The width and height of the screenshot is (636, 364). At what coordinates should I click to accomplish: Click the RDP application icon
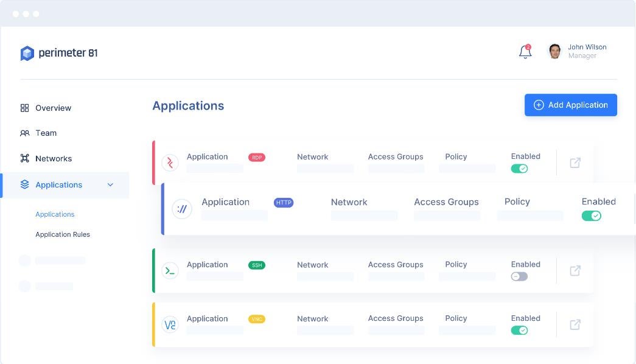coord(170,163)
